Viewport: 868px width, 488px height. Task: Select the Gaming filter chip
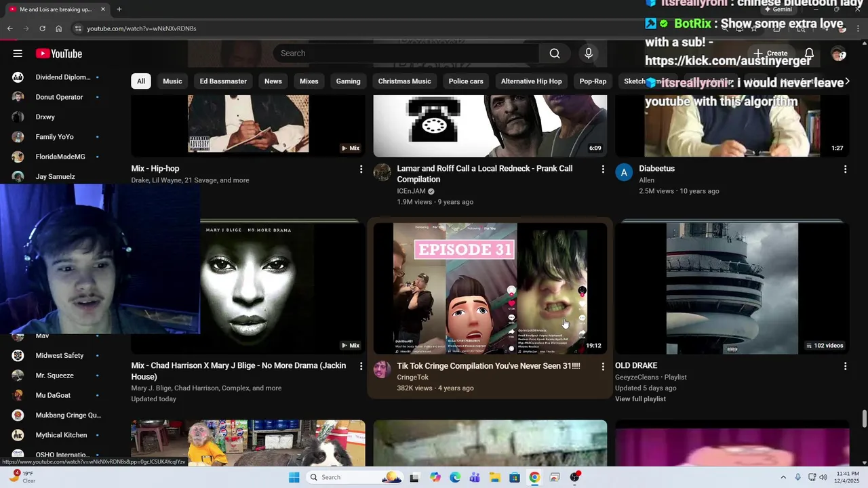tap(348, 81)
